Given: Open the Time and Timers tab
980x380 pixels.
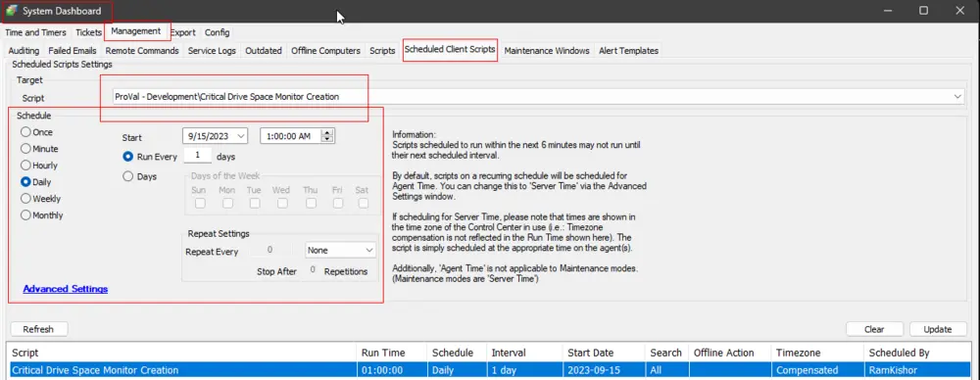Looking at the screenshot, I should 35,32.
